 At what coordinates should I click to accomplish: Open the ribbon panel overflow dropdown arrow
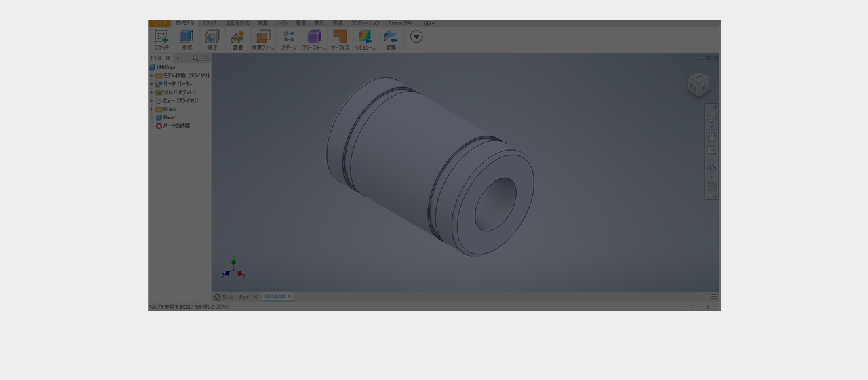[416, 37]
